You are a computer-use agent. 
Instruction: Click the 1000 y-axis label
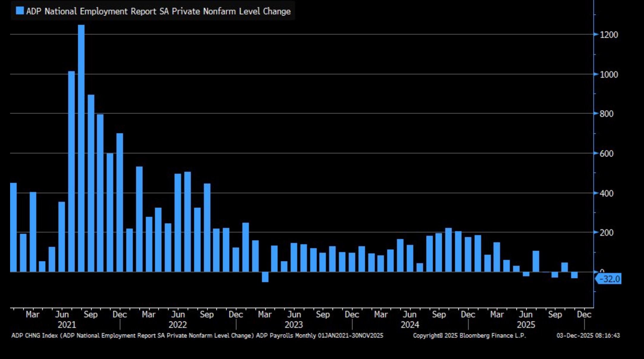coord(609,74)
